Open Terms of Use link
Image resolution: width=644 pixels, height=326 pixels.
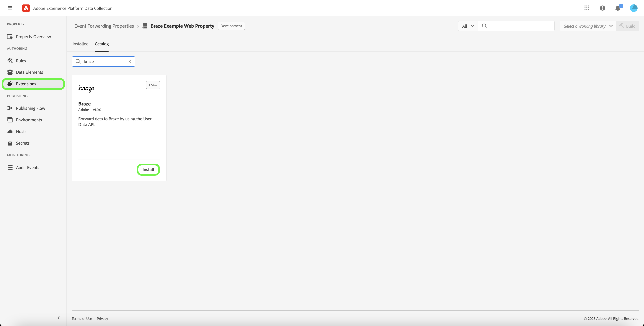82,319
